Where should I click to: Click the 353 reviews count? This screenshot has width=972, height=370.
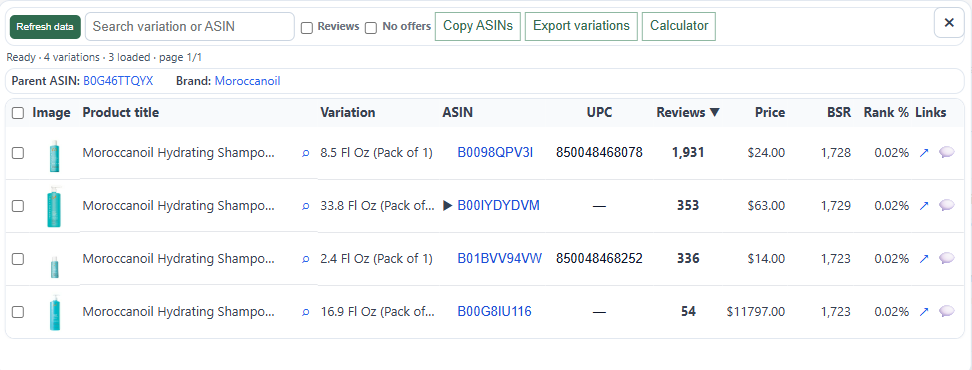pos(688,205)
